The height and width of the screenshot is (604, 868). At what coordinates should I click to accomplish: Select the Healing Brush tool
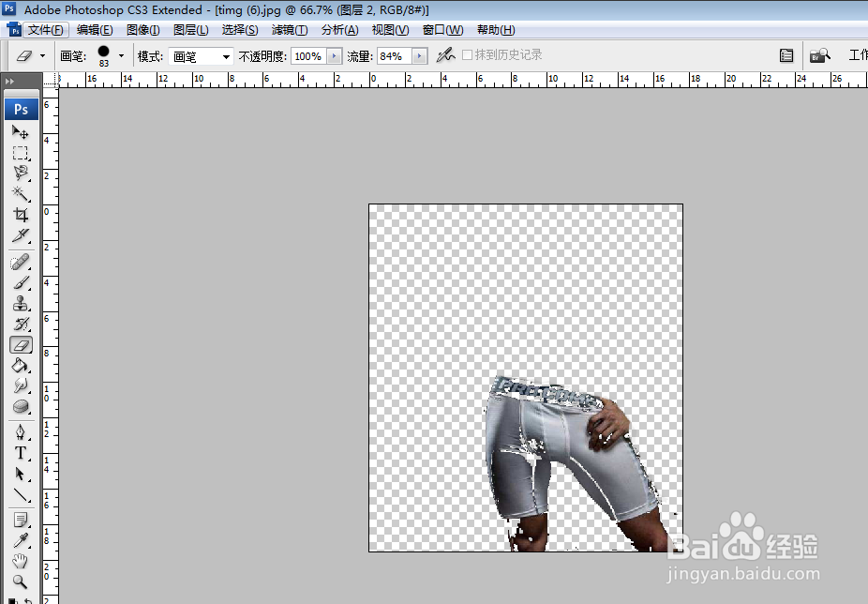pos(21,262)
